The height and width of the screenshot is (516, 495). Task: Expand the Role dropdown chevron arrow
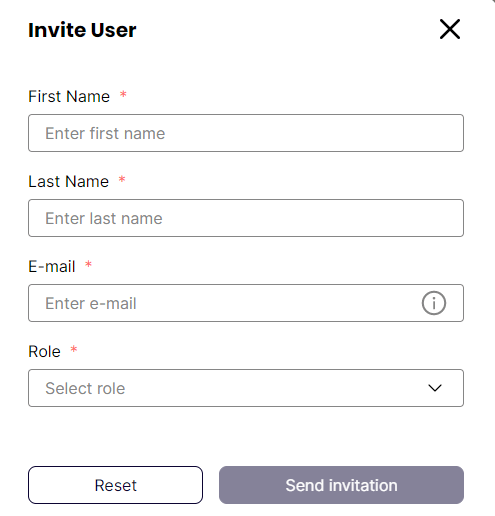pyautogui.click(x=435, y=388)
